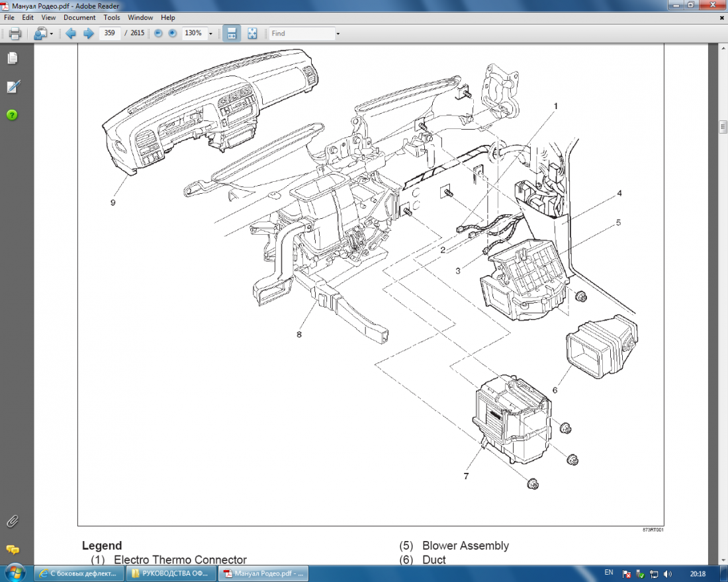728x582 pixels.
Task: Open the Tools menu
Action: [112, 18]
